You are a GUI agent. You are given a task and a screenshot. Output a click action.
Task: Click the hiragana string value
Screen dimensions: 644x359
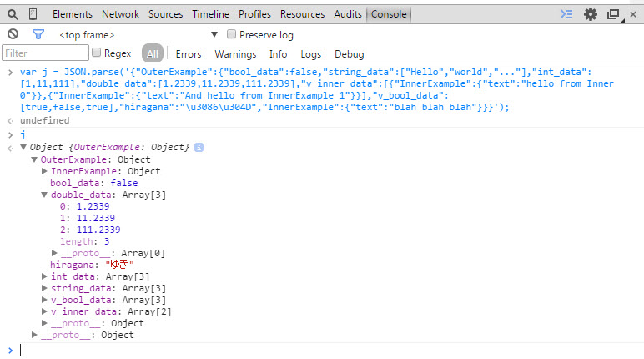(x=119, y=265)
